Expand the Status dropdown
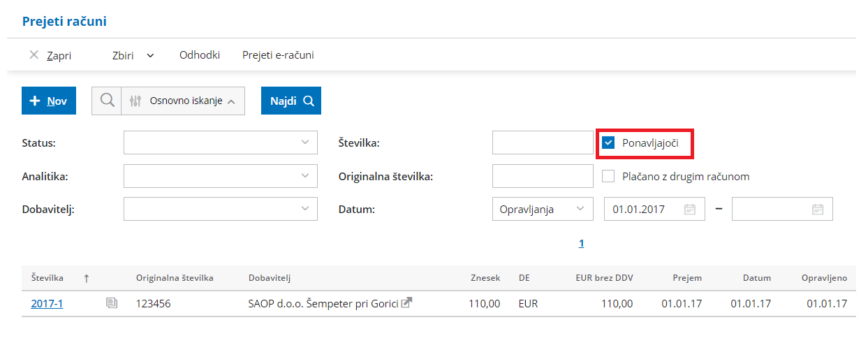This screenshot has width=868, height=343. (220, 143)
